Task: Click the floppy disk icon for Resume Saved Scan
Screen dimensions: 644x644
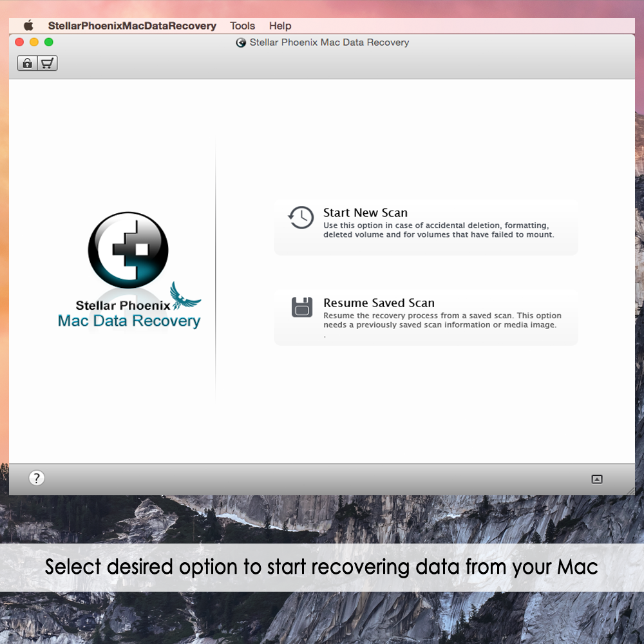Action: (x=301, y=307)
